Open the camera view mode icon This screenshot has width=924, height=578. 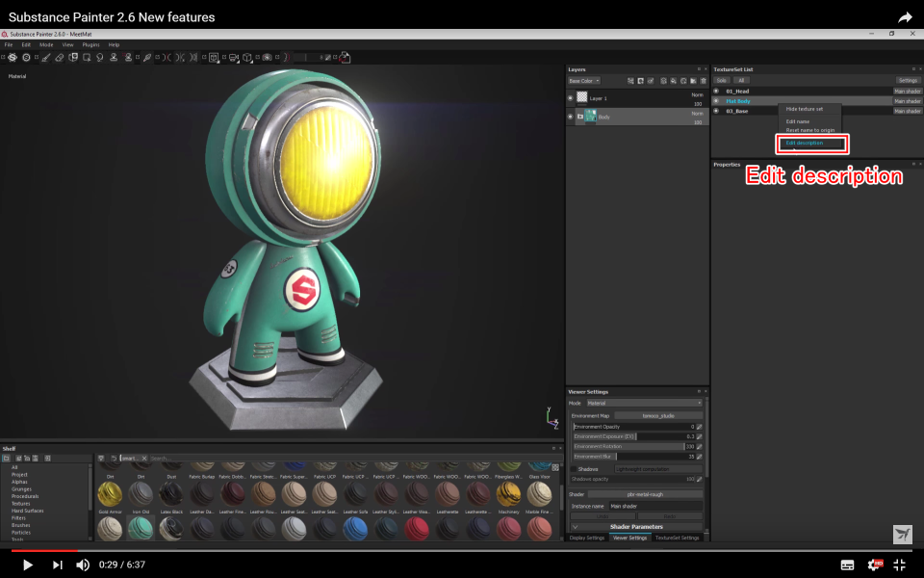[x=233, y=57]
